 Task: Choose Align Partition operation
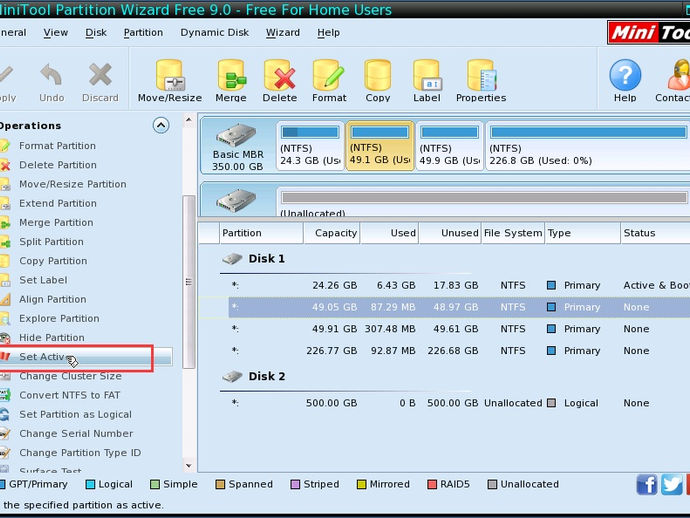click(x=52, y=299)
